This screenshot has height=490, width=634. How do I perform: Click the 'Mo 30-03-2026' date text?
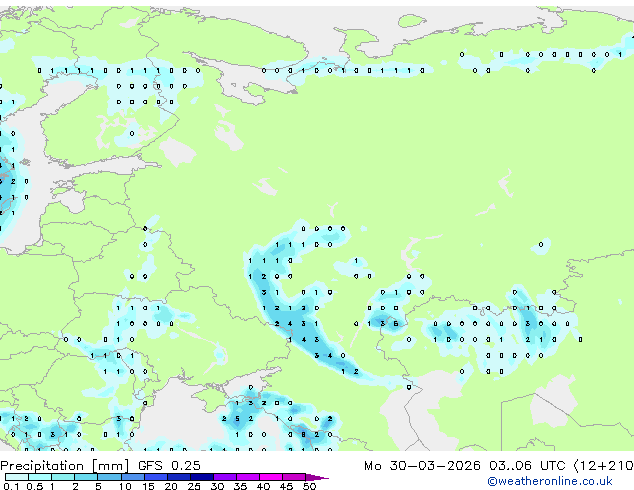422,465
